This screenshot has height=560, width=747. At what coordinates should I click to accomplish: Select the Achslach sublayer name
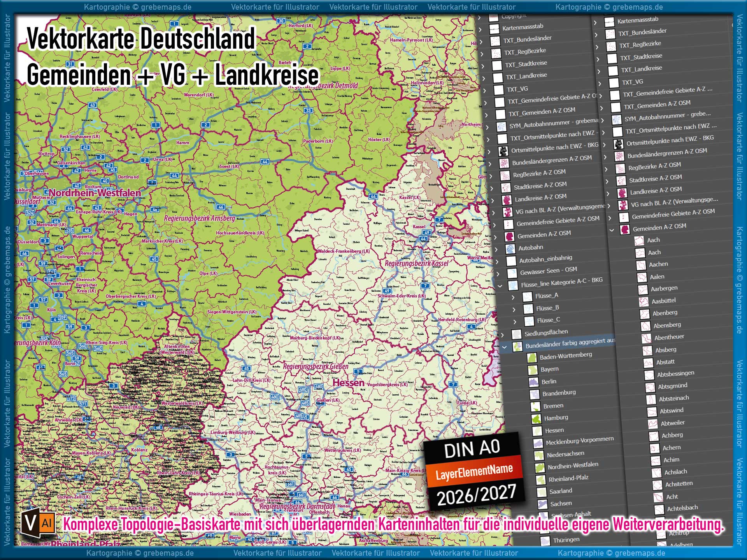(x=675, y=472)
